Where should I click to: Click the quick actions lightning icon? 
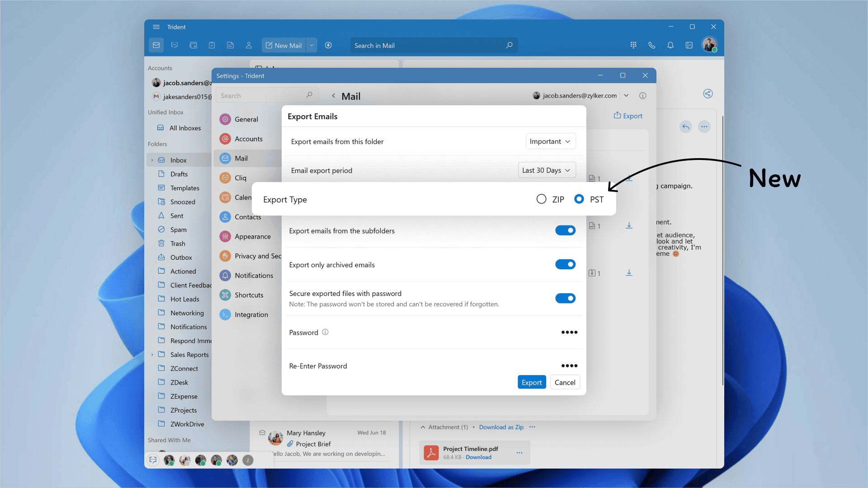329,45
